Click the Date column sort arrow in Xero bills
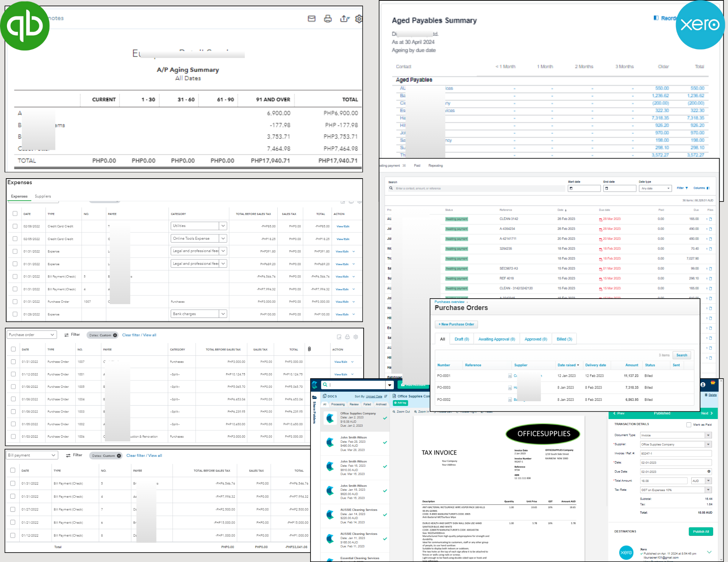 coord(566,210)
